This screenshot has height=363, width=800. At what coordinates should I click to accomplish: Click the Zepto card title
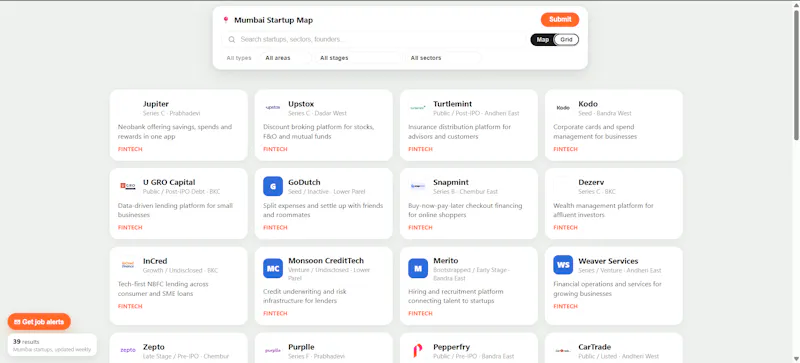point(154,347)
